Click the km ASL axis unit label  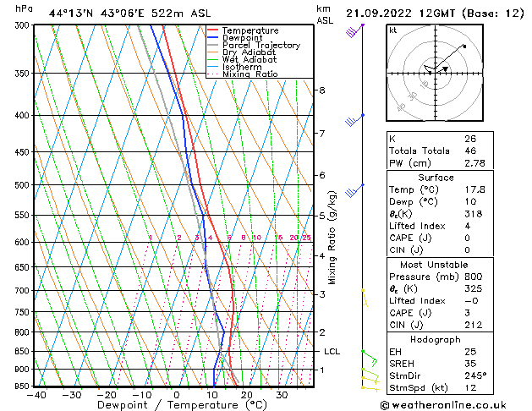click(x=325, y=14)
